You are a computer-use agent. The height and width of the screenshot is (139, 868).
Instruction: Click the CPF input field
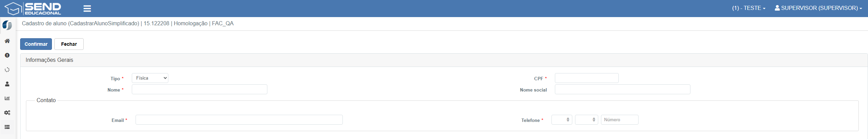point(586,78)
